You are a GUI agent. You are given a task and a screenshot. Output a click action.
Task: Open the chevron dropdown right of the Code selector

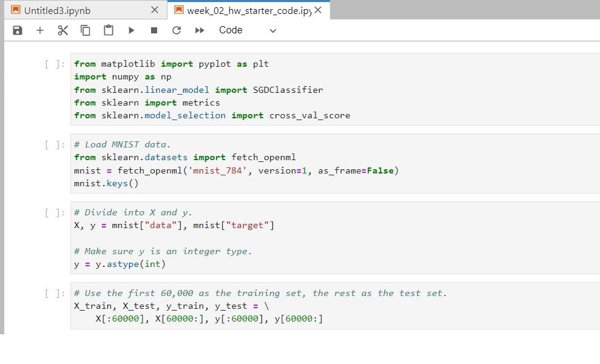click(x=272, y=30)
